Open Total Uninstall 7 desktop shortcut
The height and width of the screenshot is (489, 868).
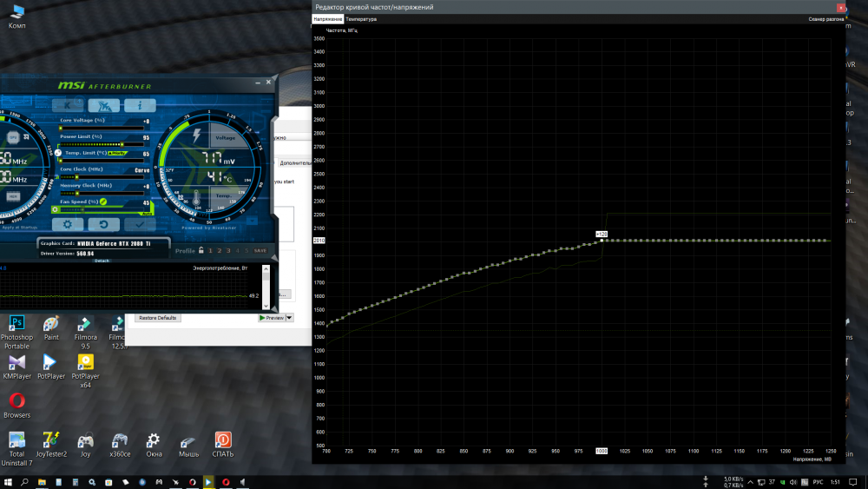[16, 448]
